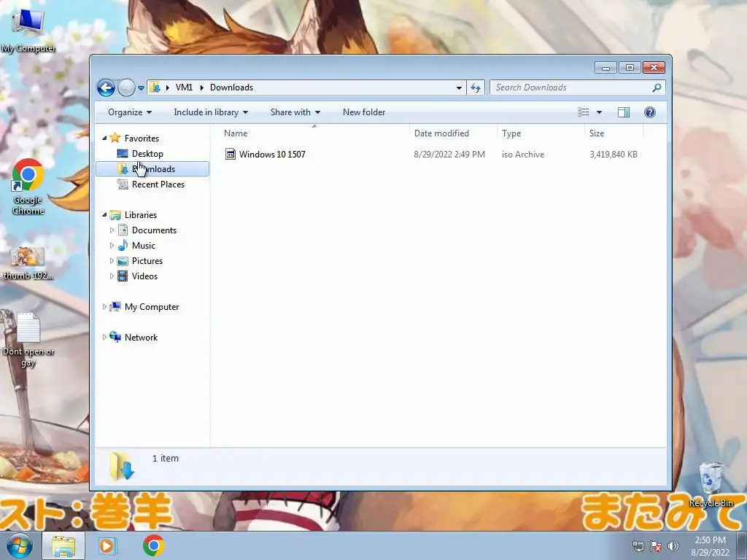
Task: Launch Google Chrome from the taskbar
Action: pos(153,545)
